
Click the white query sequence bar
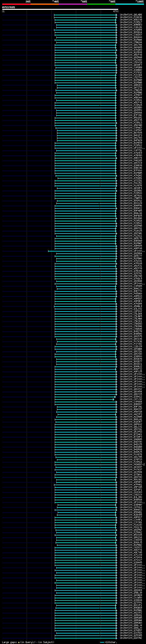60,10
